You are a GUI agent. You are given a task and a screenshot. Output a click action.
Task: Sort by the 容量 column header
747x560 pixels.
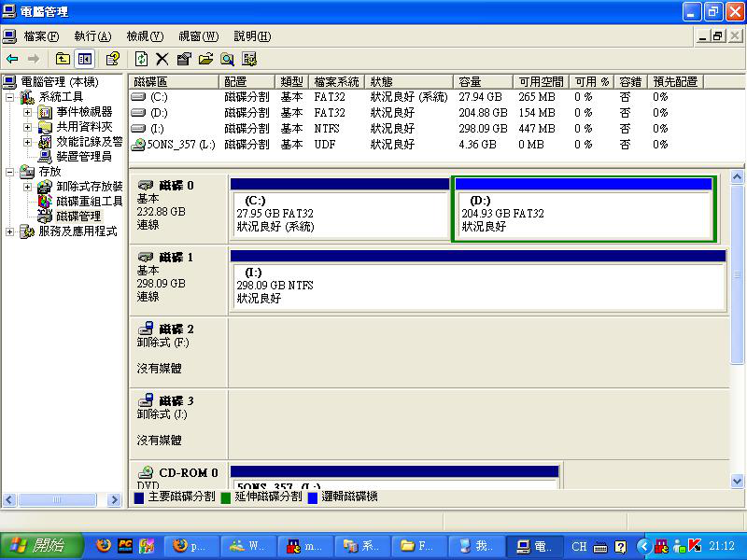[x=483, y=82]
